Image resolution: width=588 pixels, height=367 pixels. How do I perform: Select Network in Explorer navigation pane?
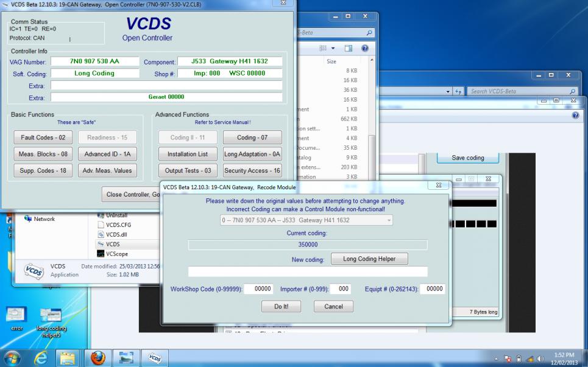(x=40, y=218)
